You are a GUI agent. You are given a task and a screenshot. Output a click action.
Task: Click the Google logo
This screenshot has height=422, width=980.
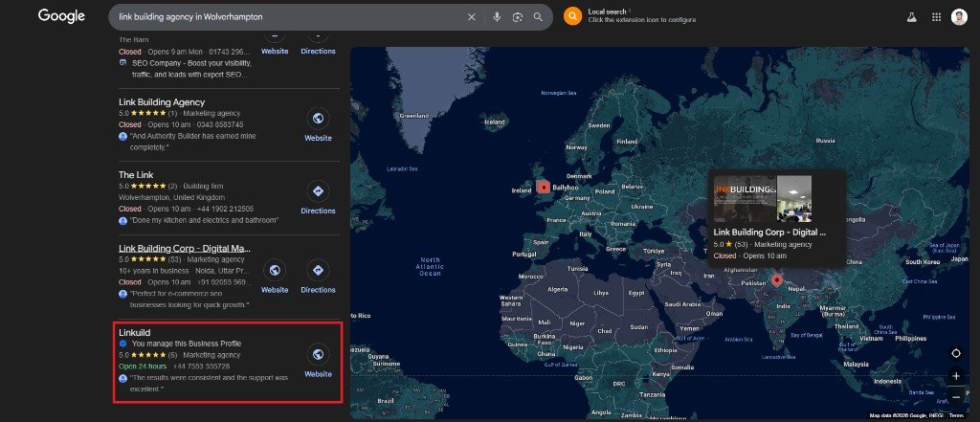61,16
